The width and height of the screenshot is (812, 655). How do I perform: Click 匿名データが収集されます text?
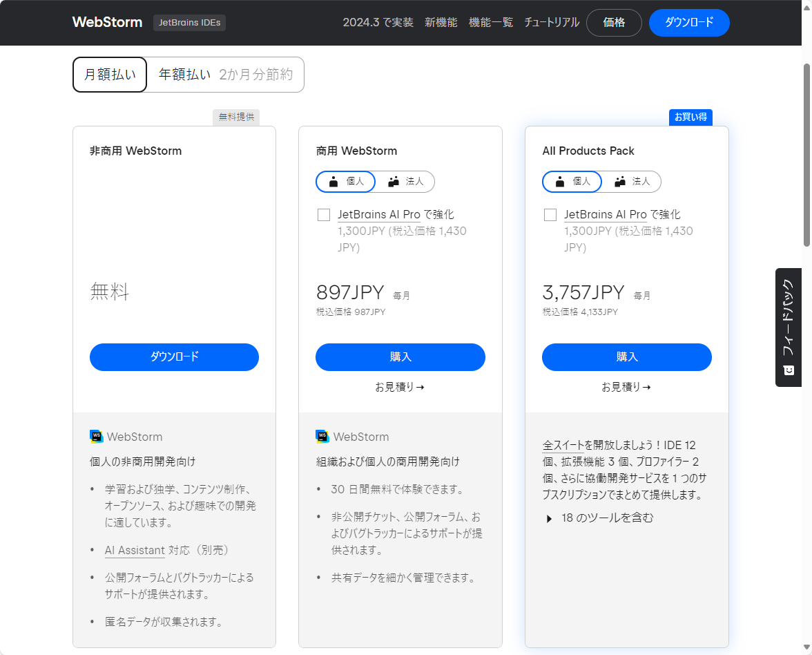(164, 622)
